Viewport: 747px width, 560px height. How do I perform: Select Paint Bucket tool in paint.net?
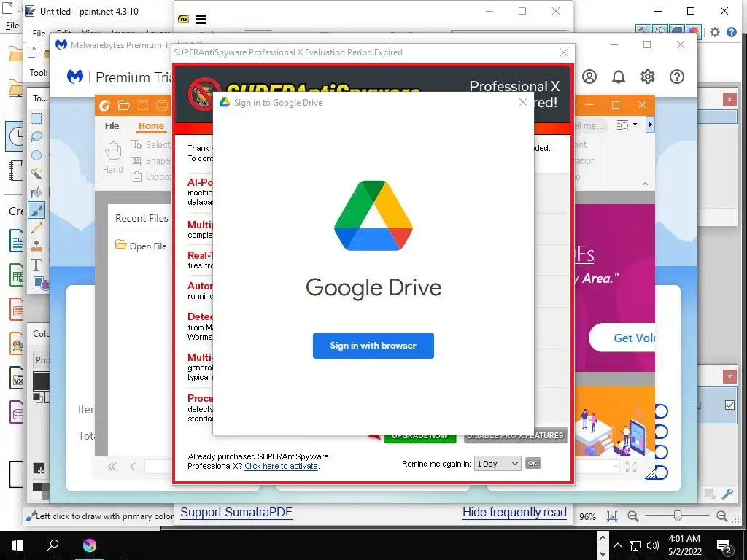point(36,192)
